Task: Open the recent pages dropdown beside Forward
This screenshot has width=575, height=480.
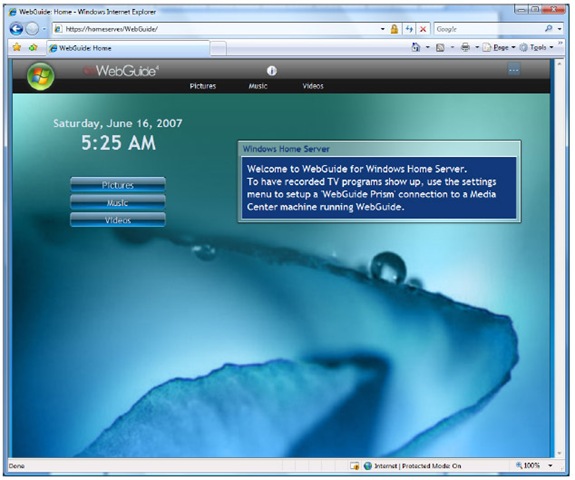Action: (44, 29)
